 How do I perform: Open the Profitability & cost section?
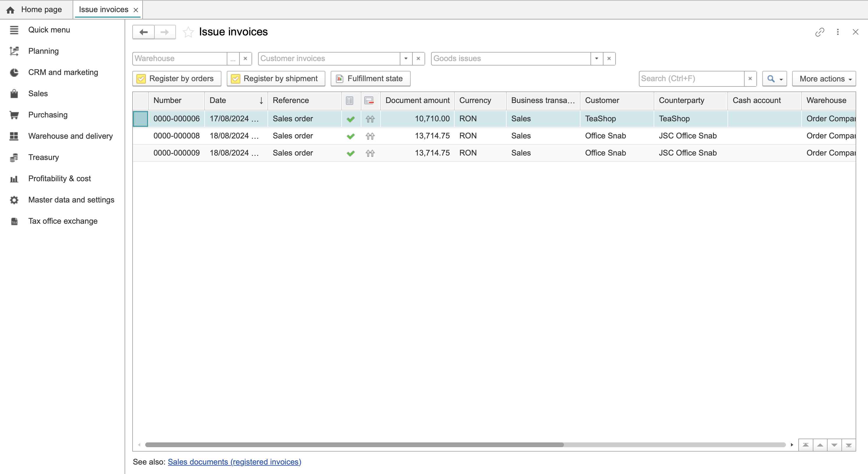click(59, 178)
